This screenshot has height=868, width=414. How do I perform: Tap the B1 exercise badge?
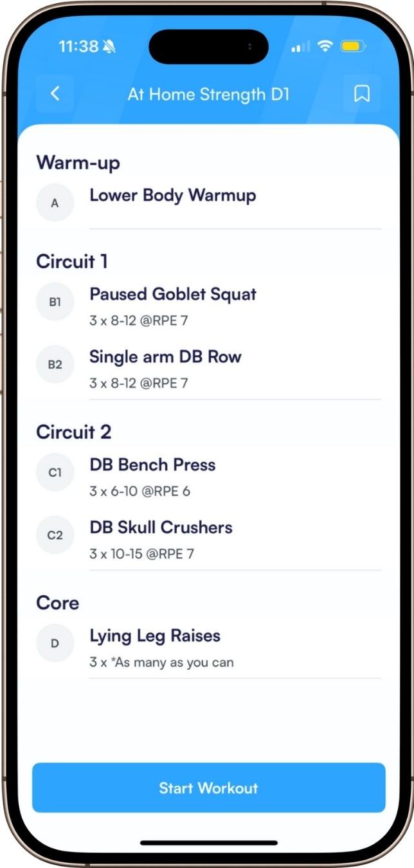[x=55, y=302]
